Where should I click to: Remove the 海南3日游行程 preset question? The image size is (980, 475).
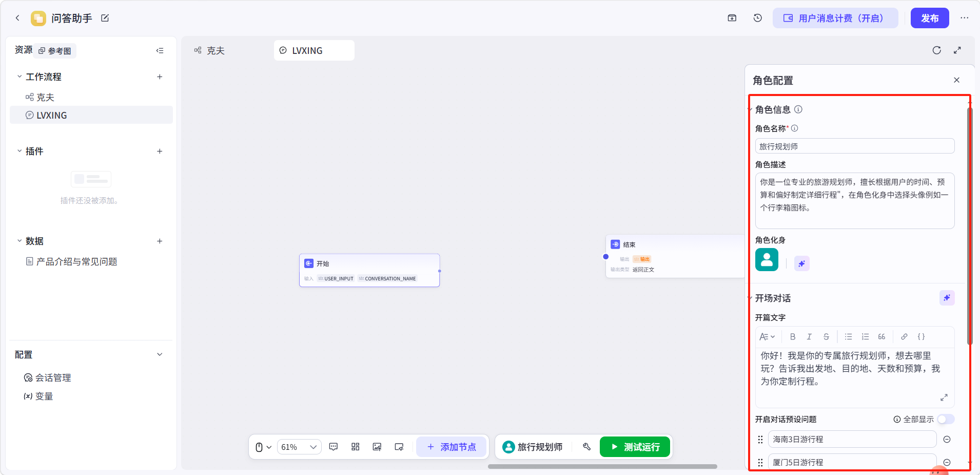tap(947, 440)
